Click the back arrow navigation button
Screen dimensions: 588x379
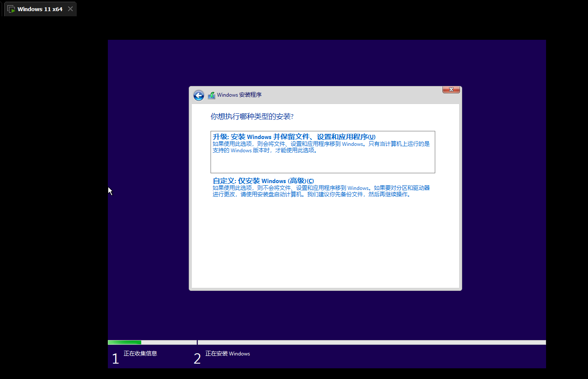click(199, 95)
